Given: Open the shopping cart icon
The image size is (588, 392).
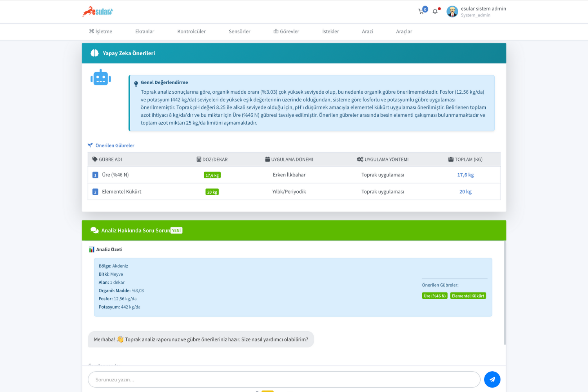Looking at the screenshot, I should [421, 11].
